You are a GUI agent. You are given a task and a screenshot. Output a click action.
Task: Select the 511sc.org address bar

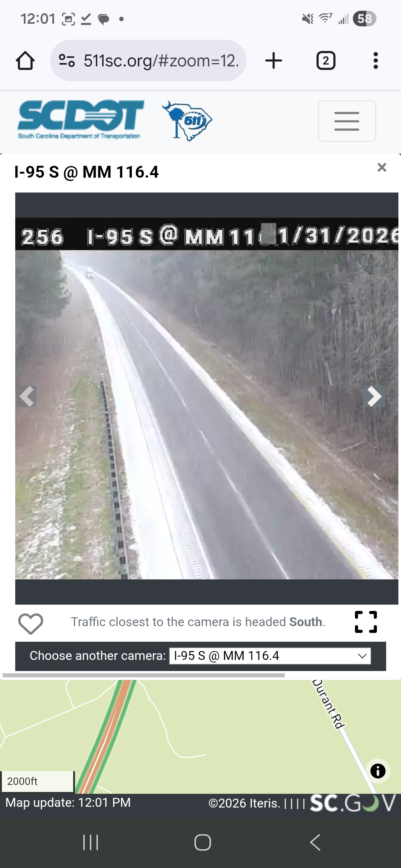(148, 60)
